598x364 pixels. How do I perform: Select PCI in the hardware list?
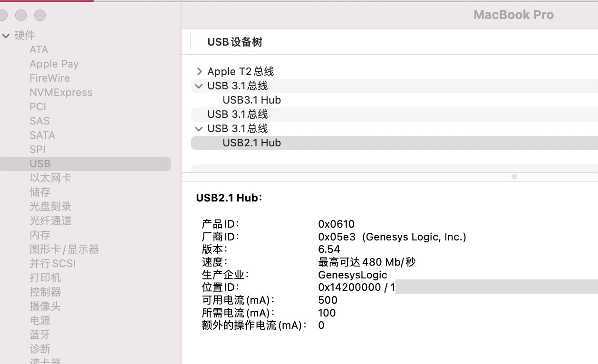(38, 107)
